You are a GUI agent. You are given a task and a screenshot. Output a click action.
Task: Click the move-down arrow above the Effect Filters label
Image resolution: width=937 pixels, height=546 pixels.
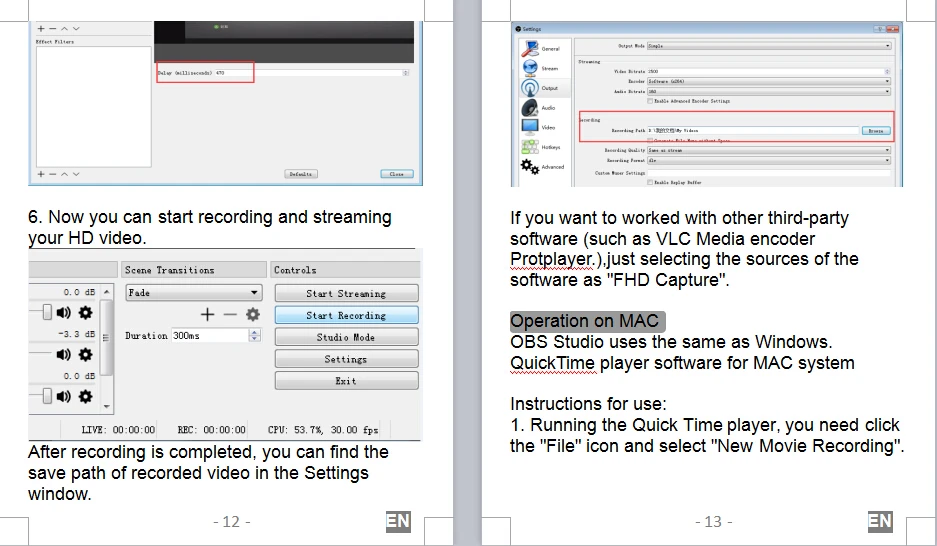76,28
